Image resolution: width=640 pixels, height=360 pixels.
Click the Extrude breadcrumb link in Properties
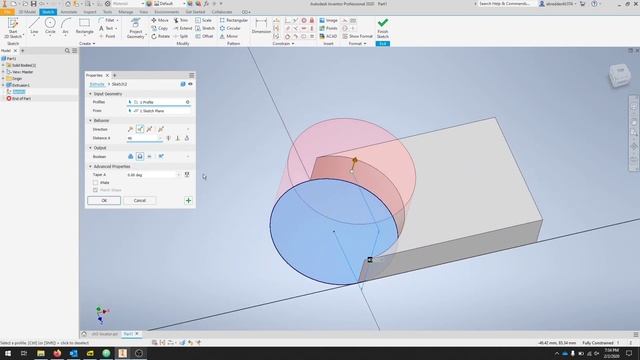click(97, 84)
